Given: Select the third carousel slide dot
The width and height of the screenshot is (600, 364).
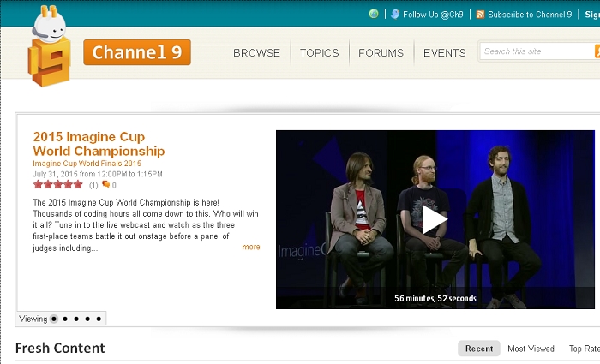Looking at the screenshot, I should tap(76, 319).
